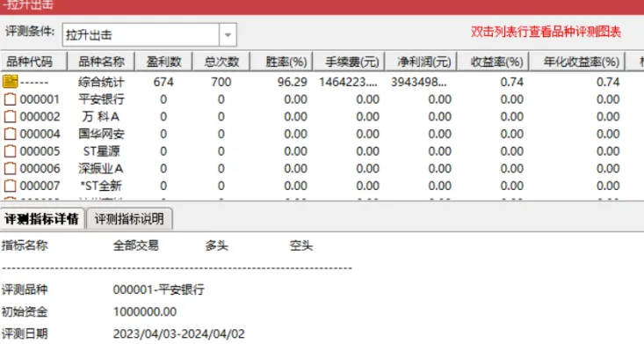Click the 674 profit count cell

tap(163, 82)
